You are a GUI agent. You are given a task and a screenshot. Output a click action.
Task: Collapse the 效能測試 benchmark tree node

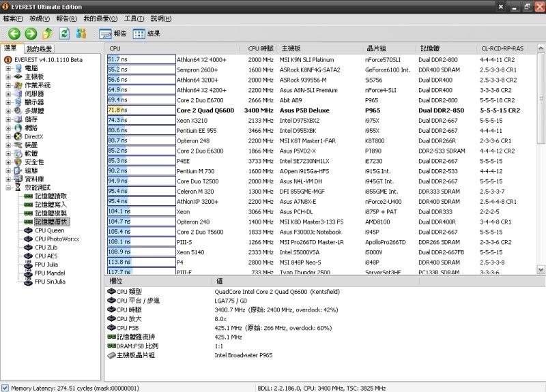8,187
